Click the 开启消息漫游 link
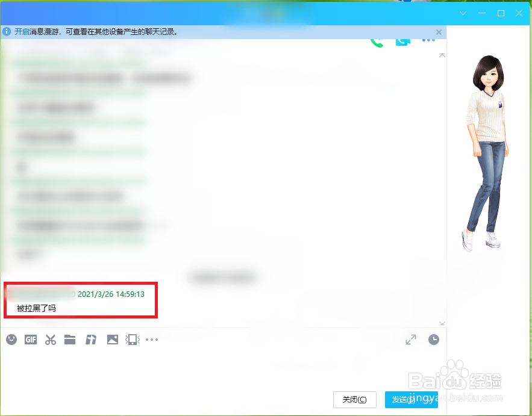 pyautogui.click(x=21, y=32)
